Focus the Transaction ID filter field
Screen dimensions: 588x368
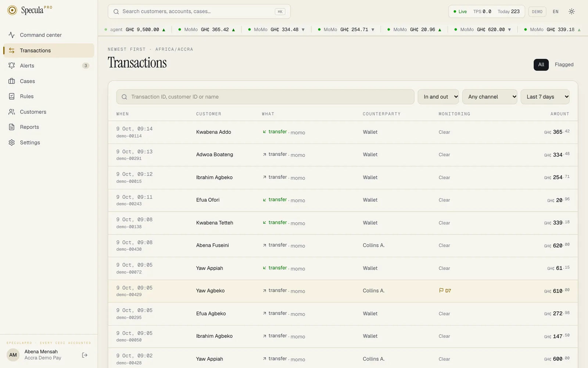point(265,97)
